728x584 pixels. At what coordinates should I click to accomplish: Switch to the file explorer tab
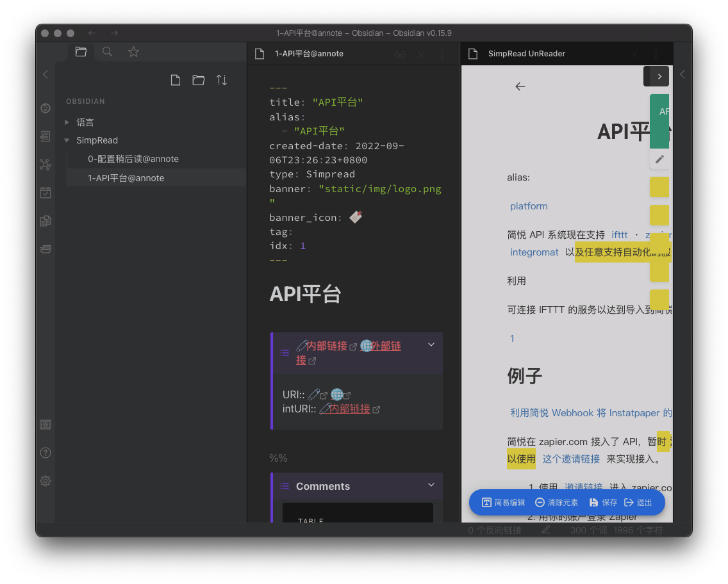[x=81, y=51]
